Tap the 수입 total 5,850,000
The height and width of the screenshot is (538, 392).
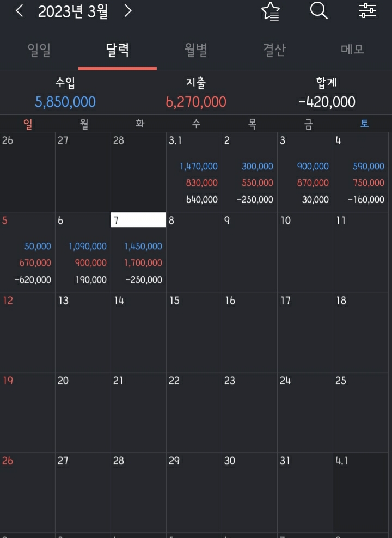[x=65, y=102]
